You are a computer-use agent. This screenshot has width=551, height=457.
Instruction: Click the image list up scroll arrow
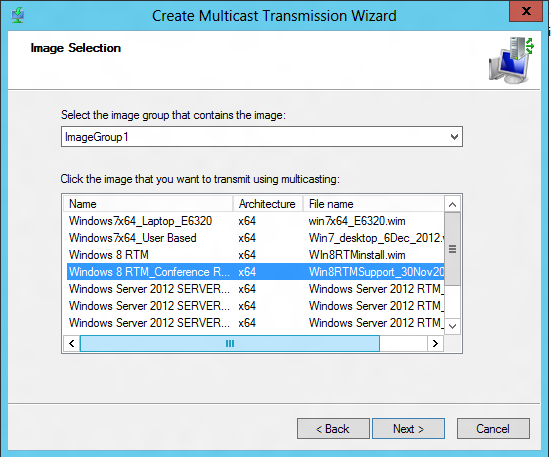tap(452, 204)
